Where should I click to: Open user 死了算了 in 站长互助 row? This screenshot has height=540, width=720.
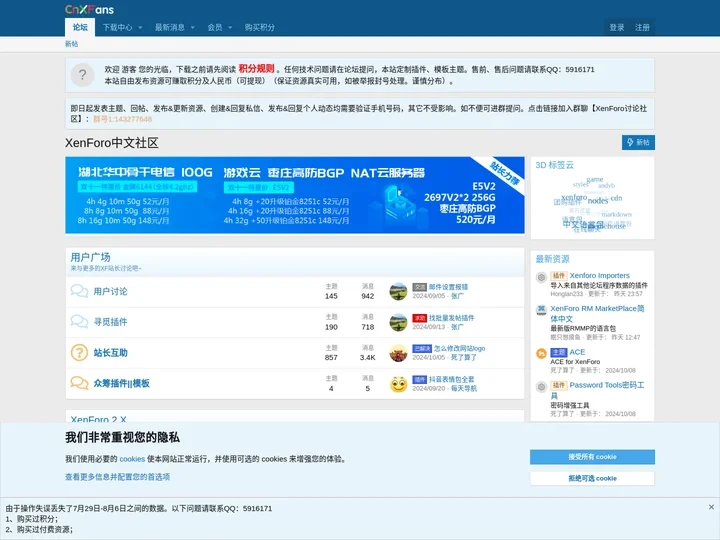(464, 357)
